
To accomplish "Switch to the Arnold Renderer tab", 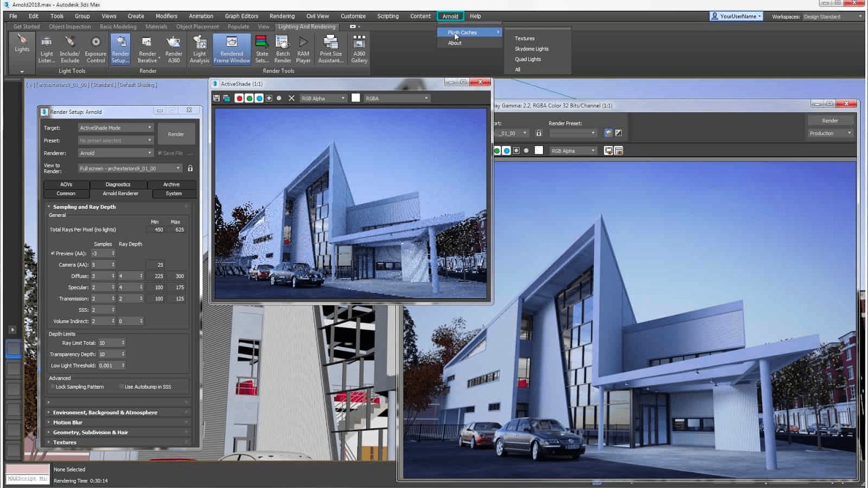I will pyautogui.click(x=120, y=194).
